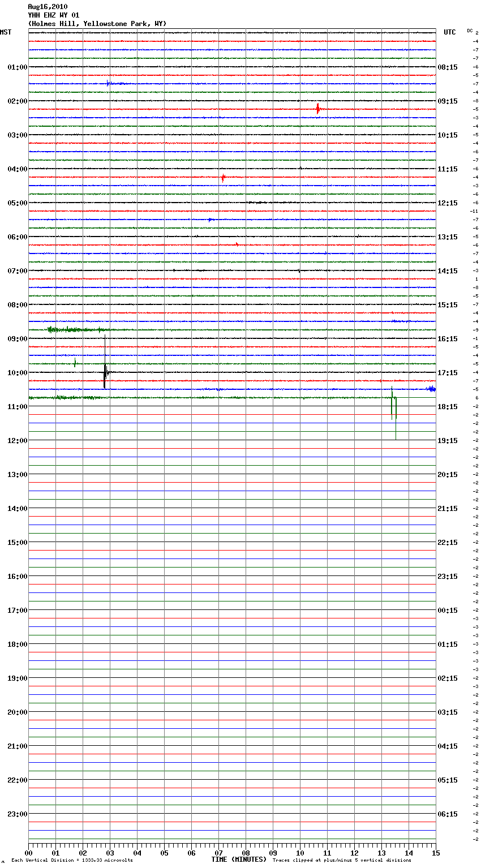
Task: Click the small green spike on the 09:45 trace
Action: click(75, 363)
